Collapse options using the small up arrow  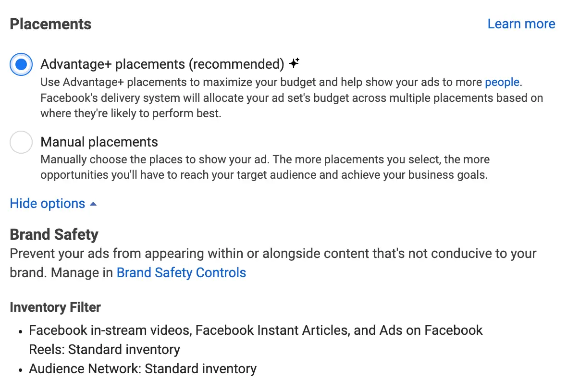(x=93, y=204)
